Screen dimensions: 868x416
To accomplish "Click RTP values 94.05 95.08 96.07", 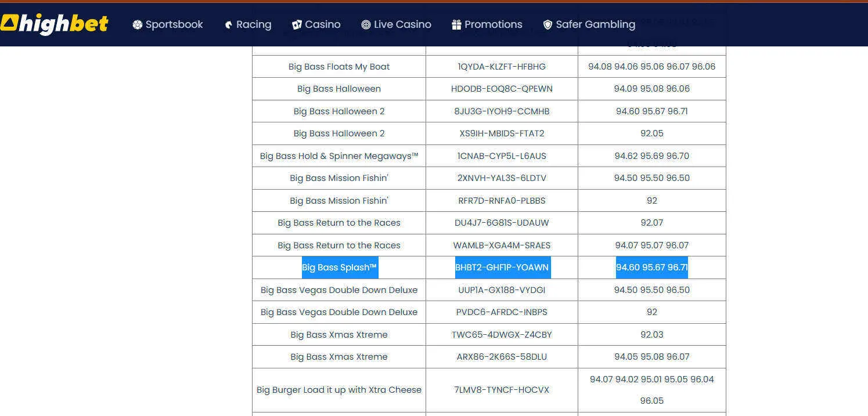I will 652,357.
